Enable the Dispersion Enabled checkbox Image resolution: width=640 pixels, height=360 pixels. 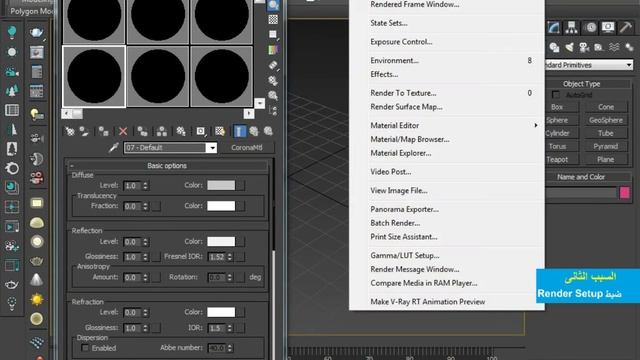coord(85,348)
